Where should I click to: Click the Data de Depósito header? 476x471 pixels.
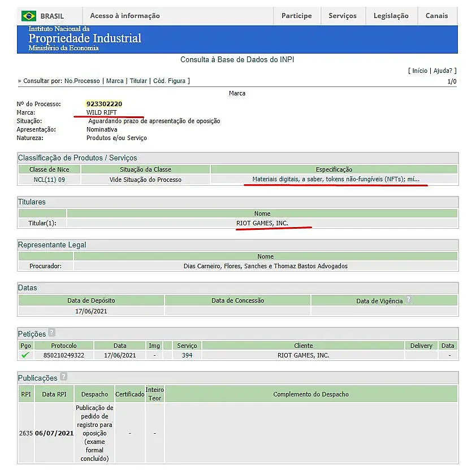(x=91, y=300)
